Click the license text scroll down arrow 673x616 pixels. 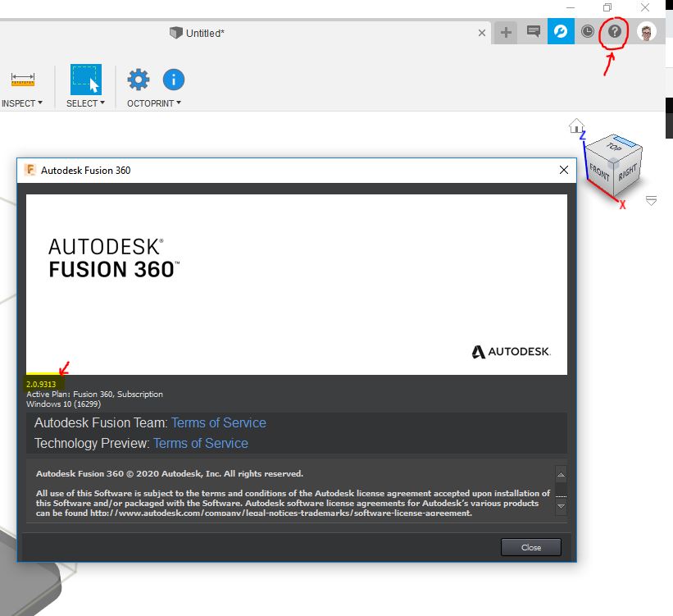pyautogui.click(x=561, y=506)
